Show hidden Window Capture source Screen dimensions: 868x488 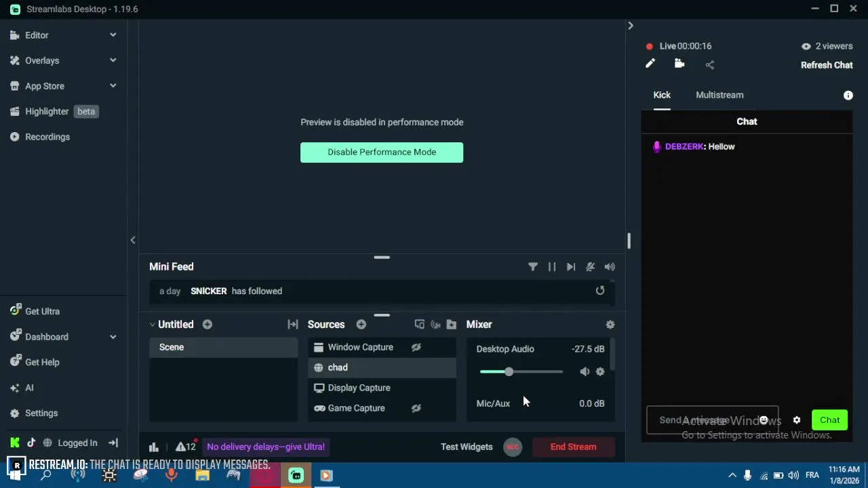(x=416, y=347)
